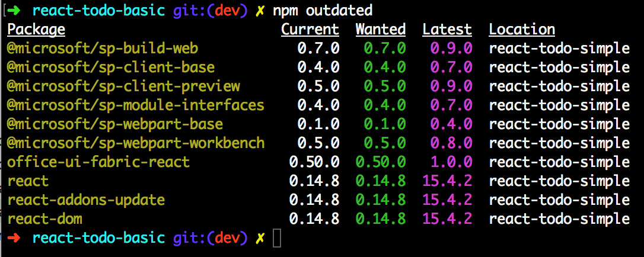Select the office-ui-fabric-react package name
Screen dimensions: 644x257
[98, 162]
